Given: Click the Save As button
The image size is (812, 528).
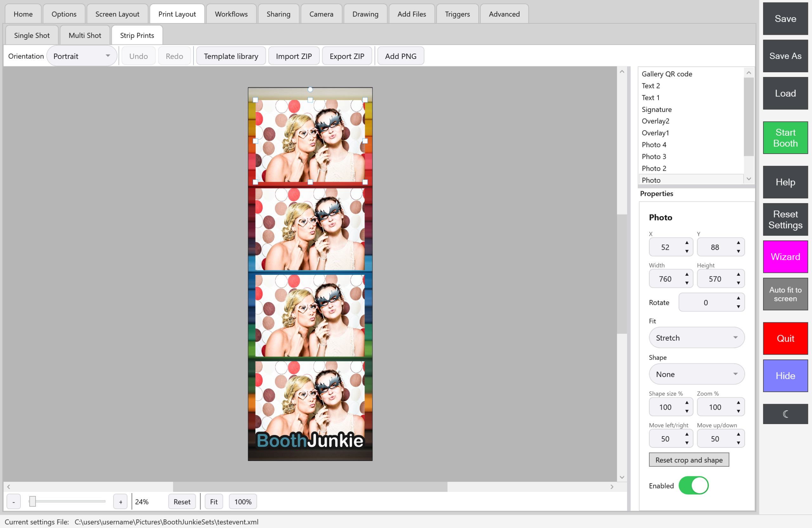Looking at the screenshot, I should point(785,56).
